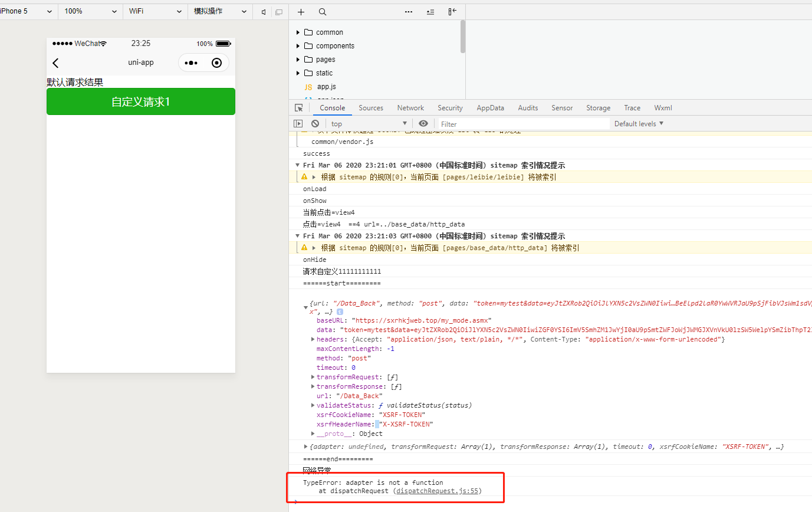Open the WiFi network dropdown
Viewport: 812px width, 512px height.
point(156,11)
